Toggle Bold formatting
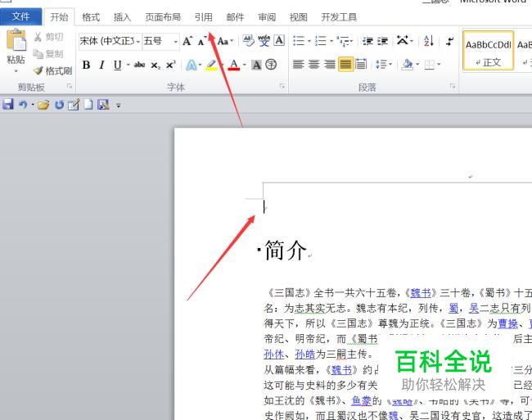 tap(86, 65)
